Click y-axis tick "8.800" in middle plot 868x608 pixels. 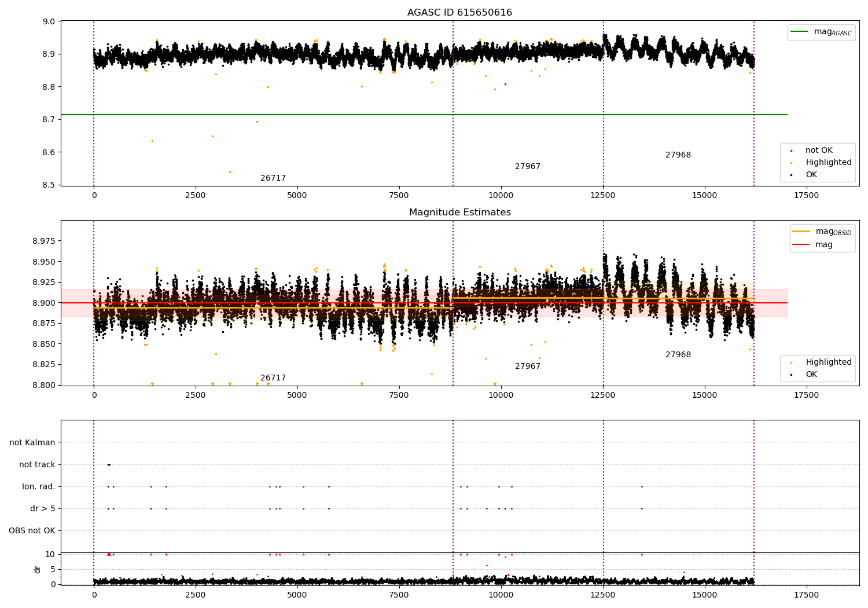coord(44,385)
